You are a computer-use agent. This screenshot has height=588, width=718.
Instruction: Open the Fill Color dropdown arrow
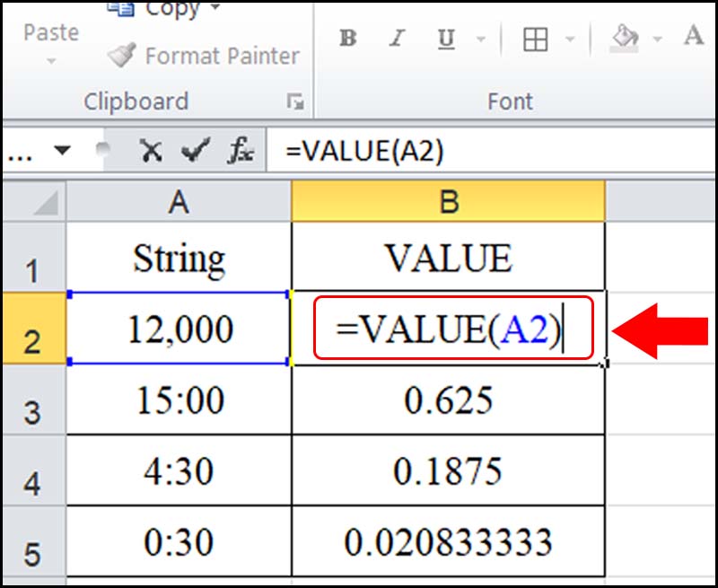click(x=658, y=39)
